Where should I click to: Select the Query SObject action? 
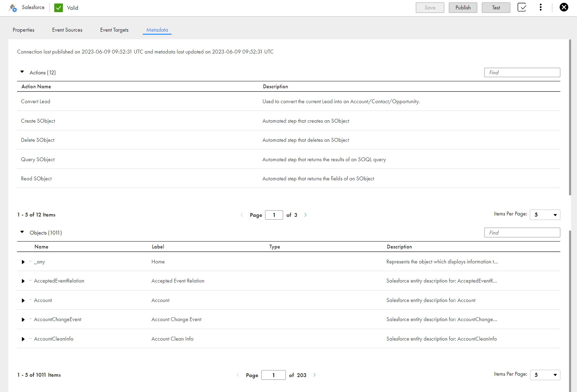pyautogui.click(x=38, y=160)
